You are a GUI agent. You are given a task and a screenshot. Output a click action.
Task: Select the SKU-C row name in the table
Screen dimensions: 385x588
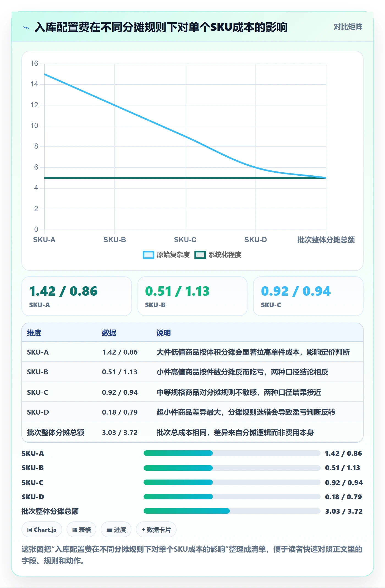click(38, 392)
